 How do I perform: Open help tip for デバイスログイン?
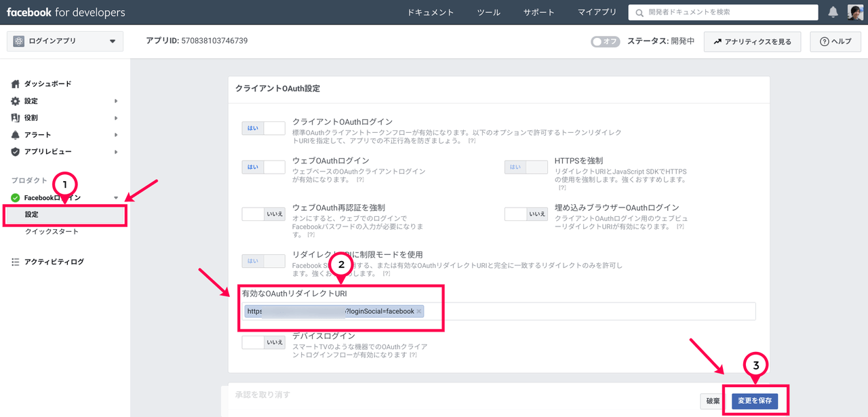[x=413, y=355]
